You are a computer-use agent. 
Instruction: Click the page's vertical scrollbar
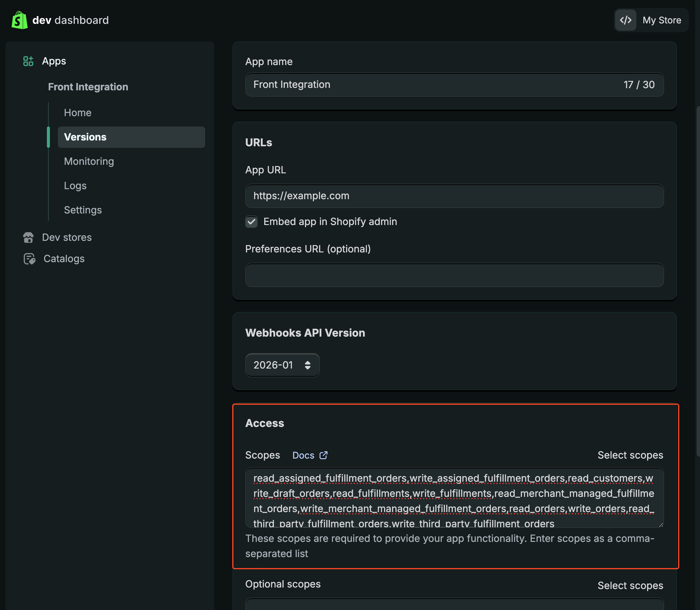[698, 281]
